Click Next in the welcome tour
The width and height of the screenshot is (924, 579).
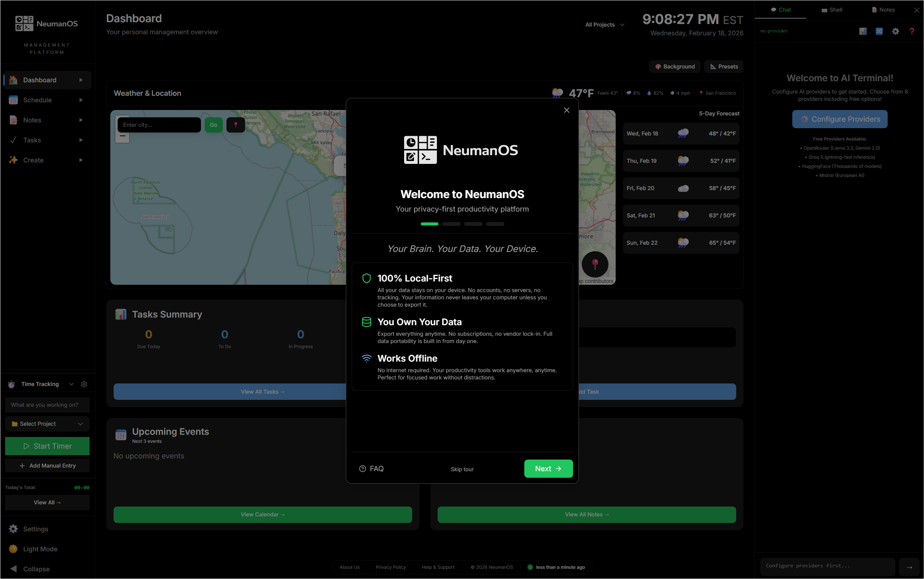(548, 469)
